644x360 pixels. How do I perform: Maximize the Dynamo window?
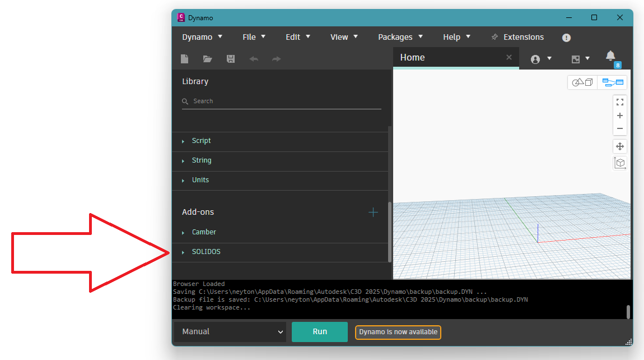[x=594, y=17]
